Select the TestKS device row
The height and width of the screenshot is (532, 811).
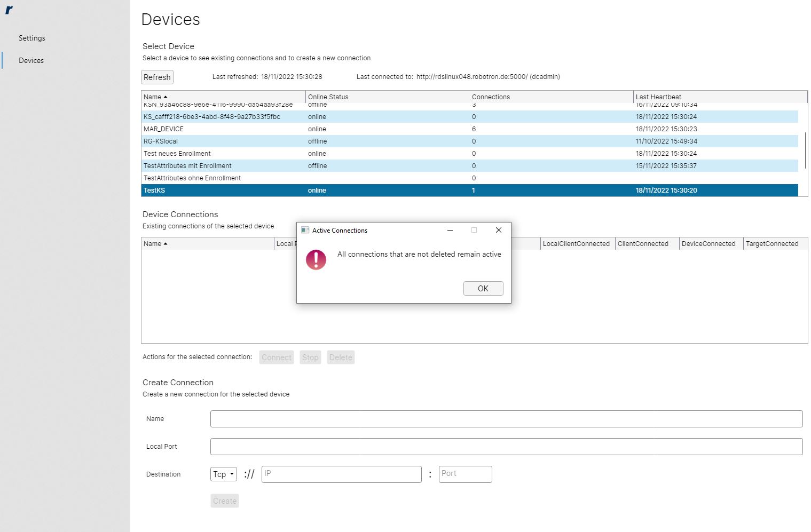(x=470, y=190)
